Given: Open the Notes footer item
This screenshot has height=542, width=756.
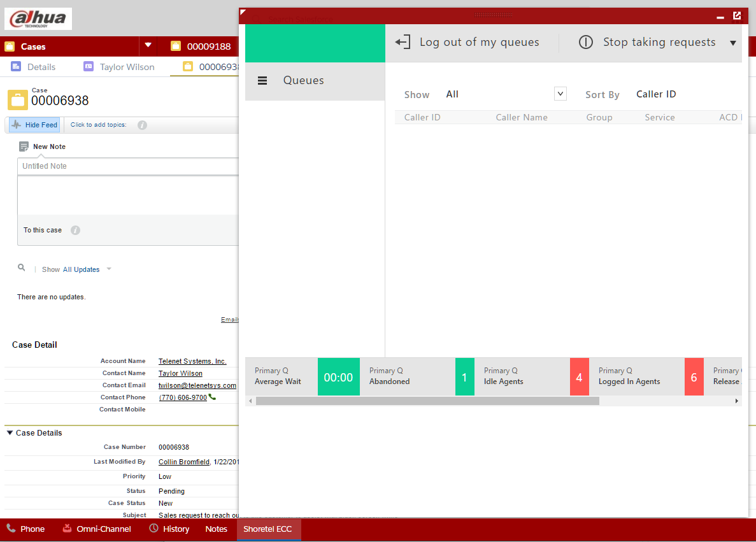Looking at the screenshot, I should (216, 529).
